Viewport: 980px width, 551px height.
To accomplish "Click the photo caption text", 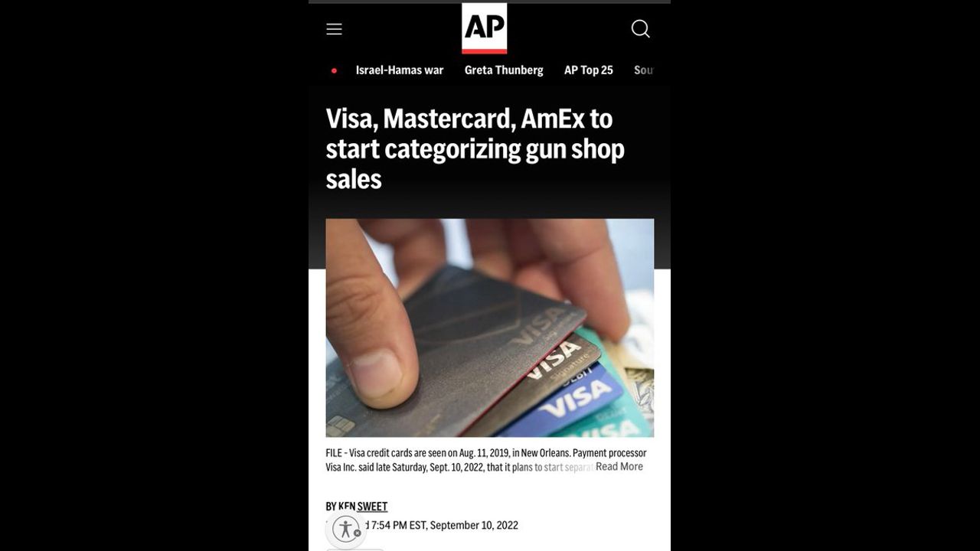I will (x=486, y=460).
